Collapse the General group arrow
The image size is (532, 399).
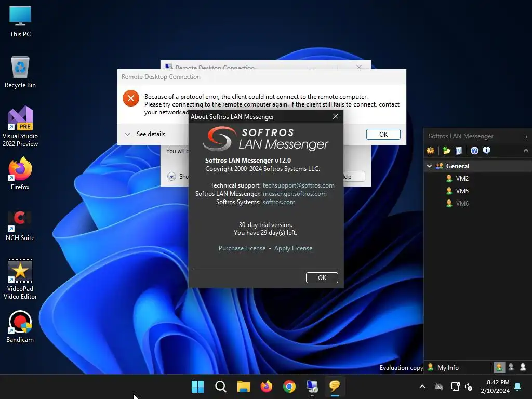pos(429,166)
